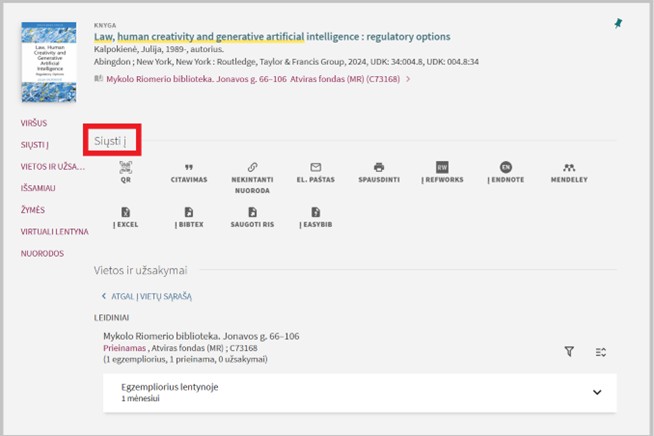Open the sort options icon for holdings

coord(601,352)
